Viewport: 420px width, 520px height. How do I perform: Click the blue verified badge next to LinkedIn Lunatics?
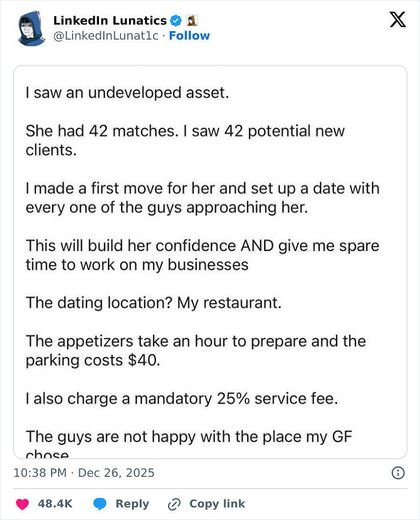click(x=175, y=20)
